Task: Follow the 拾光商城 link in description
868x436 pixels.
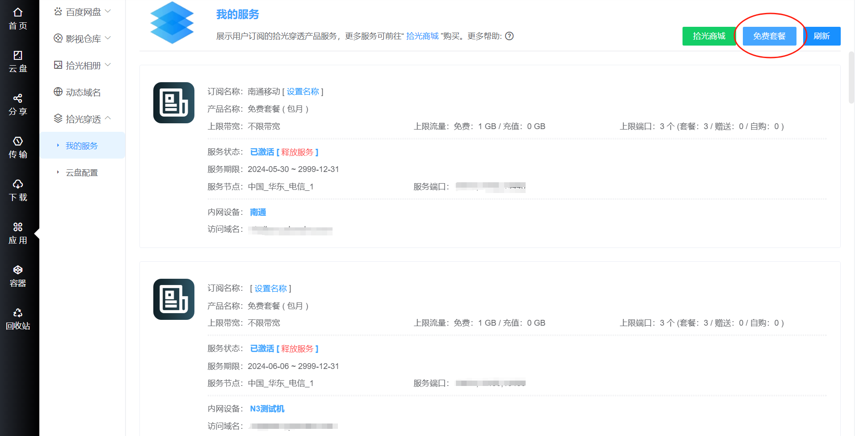Action: [422, 36]
